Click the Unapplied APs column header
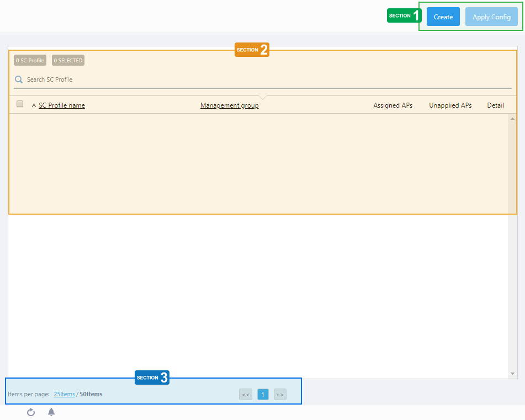This screenshot has width=525, height=420. [450, 105]
